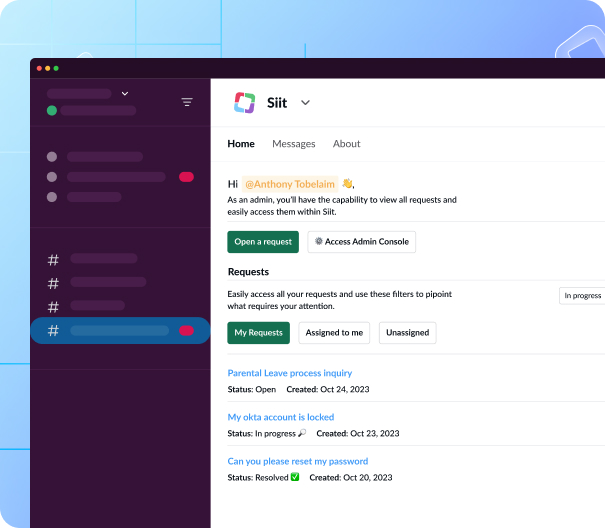Select the My Requests filter
This screenshot has width=605, height=528.
258,333
